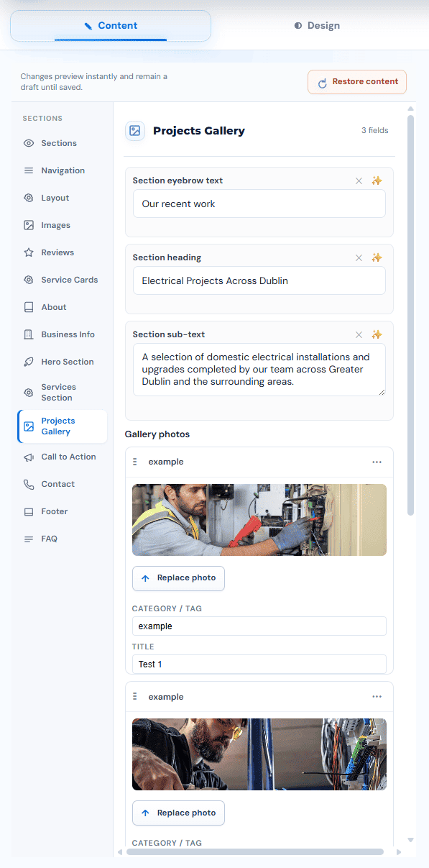Click the picture icon beside Images
The image size is (429, 868).
(29, 225)
